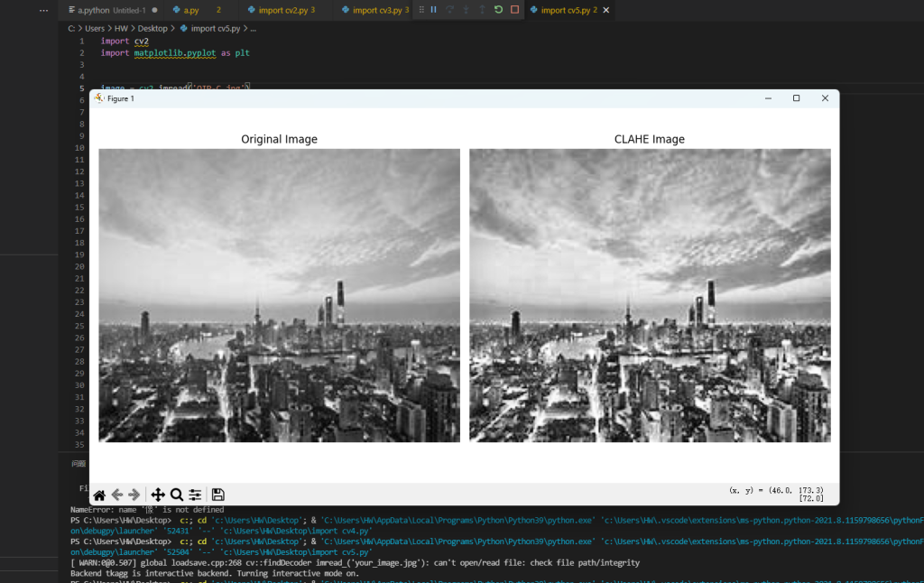Minimize the Figure 1 window
The image size is (924, 583).
pyautogui.click(x=768, y=98)
